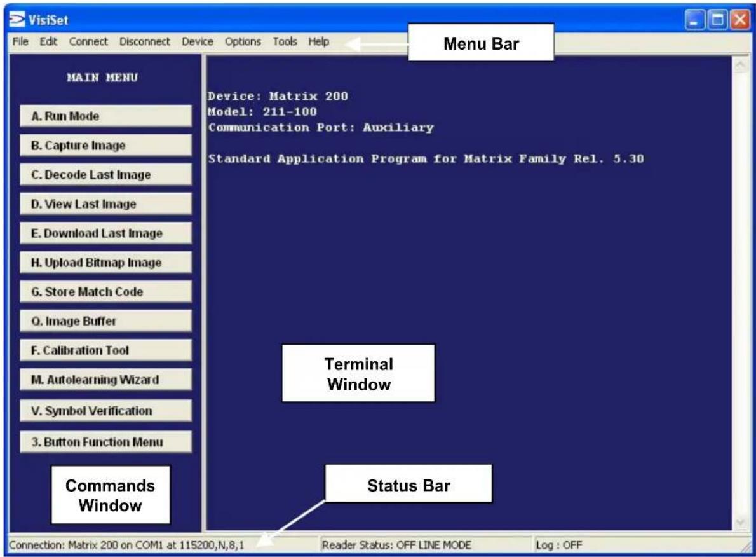
Task: Click the Model: 211-100 terminal line
Action: [262, 112]
